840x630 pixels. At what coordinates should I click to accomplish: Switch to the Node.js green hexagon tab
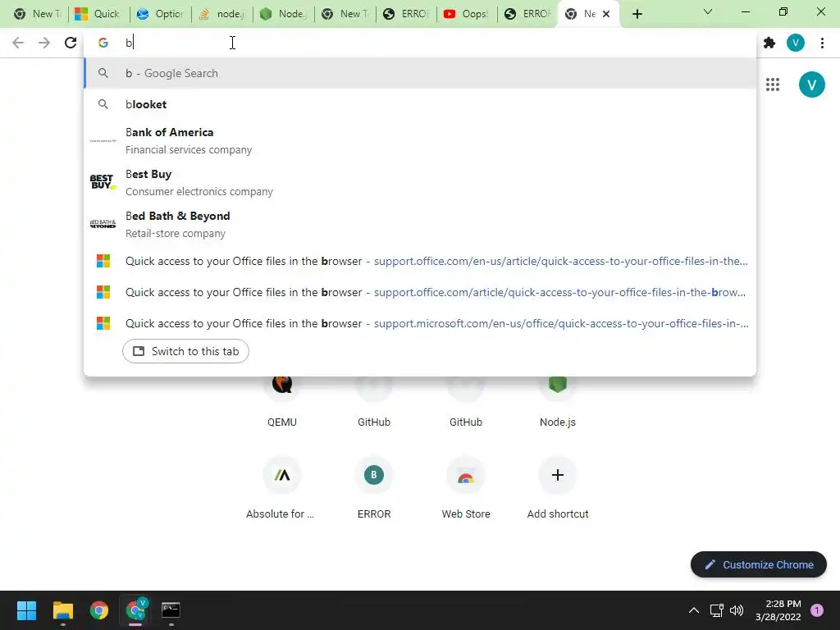tap(283, 14)
